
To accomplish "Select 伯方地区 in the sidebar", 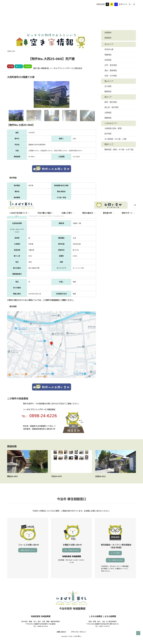I will click(x=118, y=134).
